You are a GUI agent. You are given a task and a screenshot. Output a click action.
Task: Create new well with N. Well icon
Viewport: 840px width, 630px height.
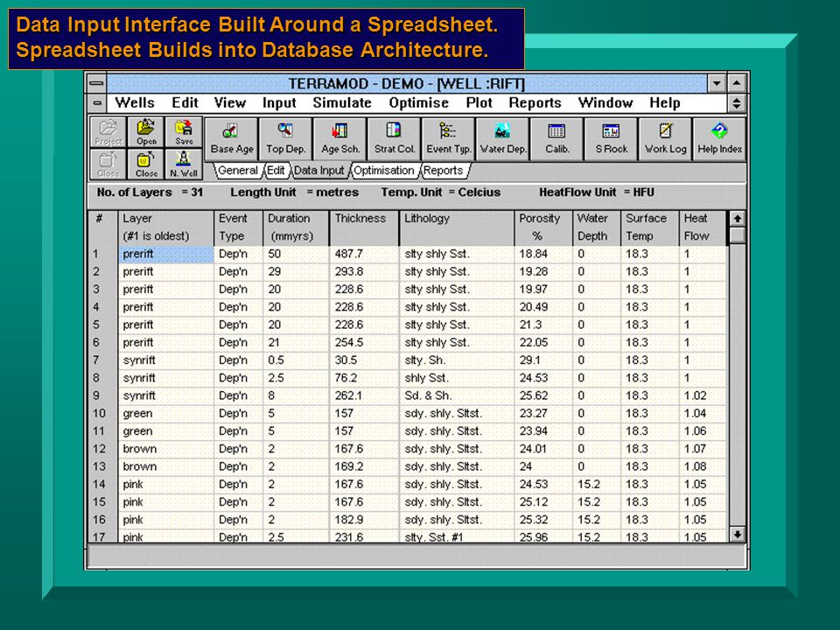point(184,164)
